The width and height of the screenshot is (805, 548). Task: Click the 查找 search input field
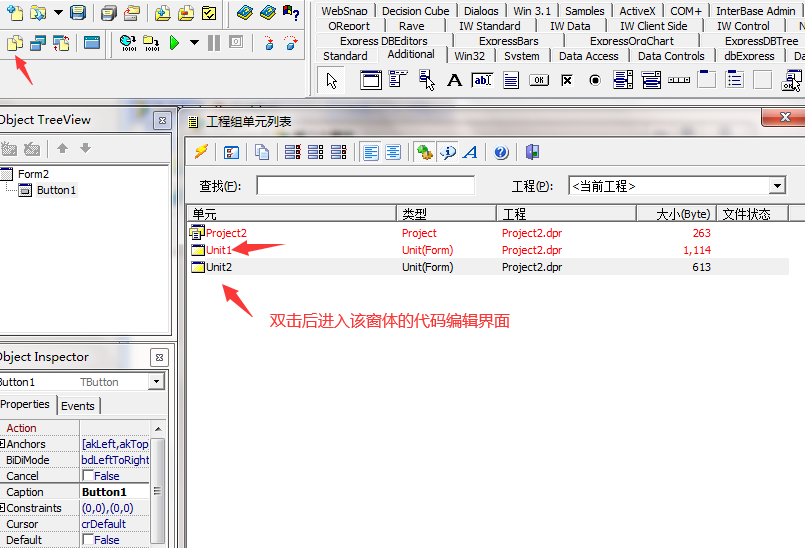(366, 185)
